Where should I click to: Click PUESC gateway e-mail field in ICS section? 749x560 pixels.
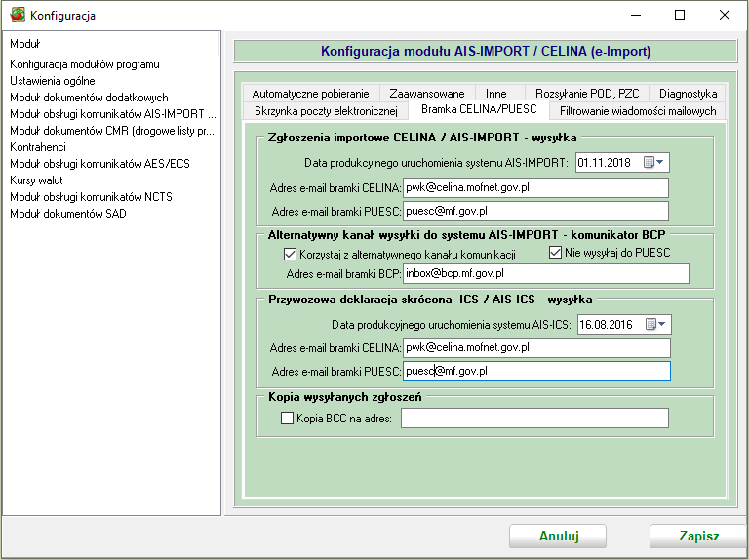[536, 372]
